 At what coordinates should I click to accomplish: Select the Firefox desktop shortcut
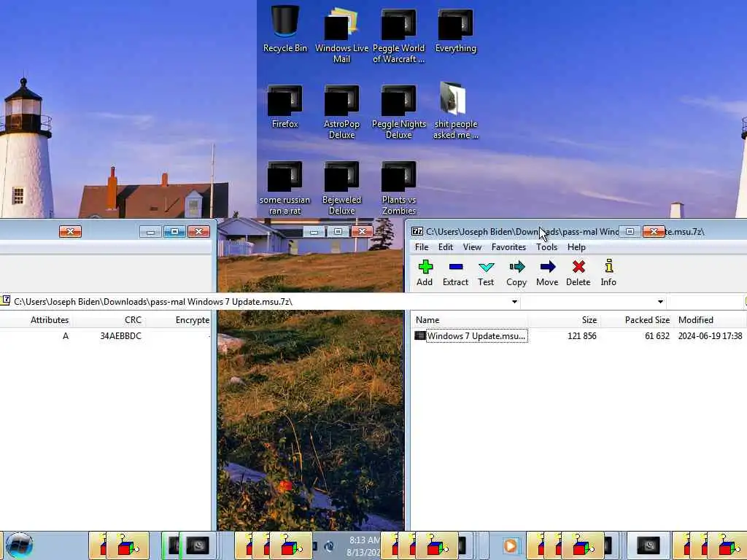[x=285, y=106]
